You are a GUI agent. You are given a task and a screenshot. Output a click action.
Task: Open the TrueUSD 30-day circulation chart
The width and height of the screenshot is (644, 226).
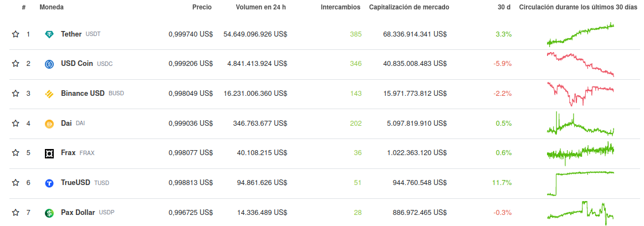pyautogui.click(x=580, y=183)
